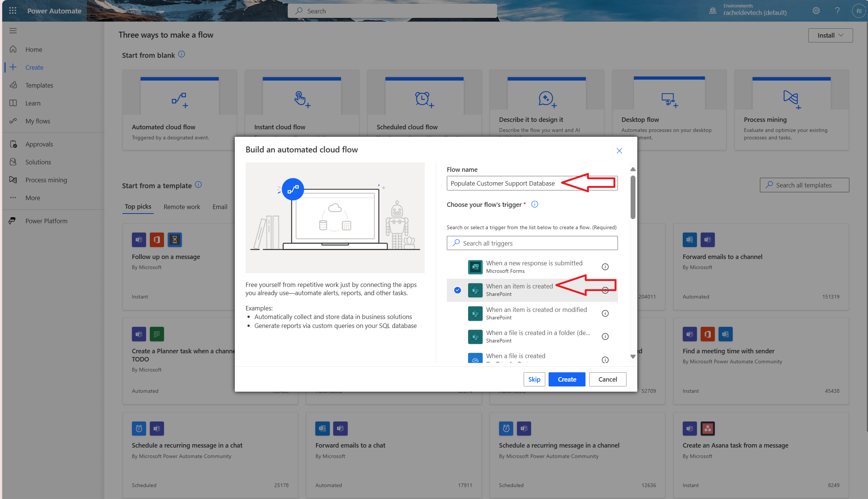Show info for 'When a new response is submitted'

pos(605,267)
